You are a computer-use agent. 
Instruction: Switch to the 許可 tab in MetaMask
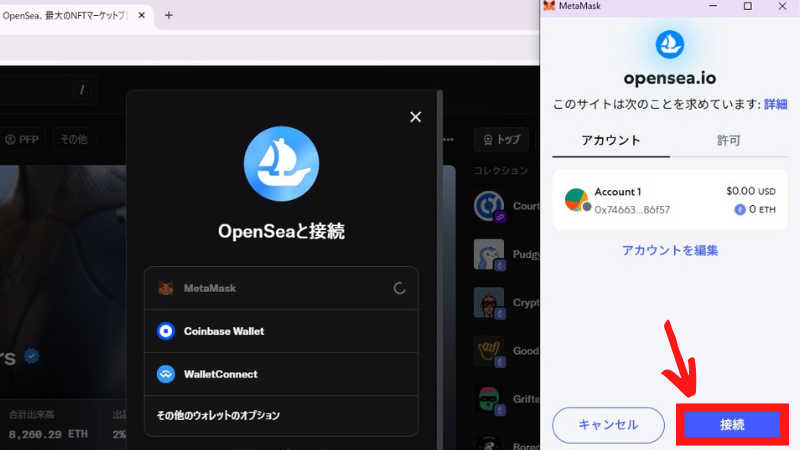click(729, 140)
